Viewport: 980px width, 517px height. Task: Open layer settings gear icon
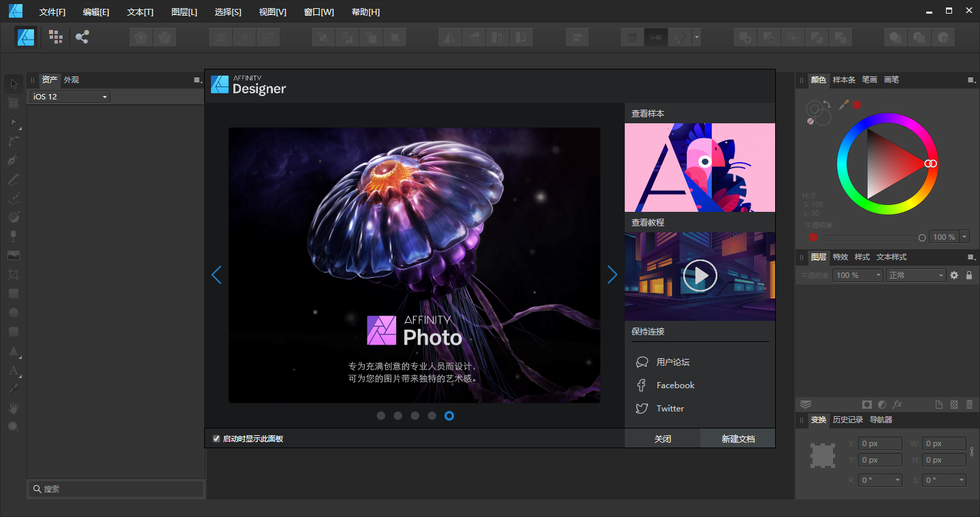coord(954,275)
